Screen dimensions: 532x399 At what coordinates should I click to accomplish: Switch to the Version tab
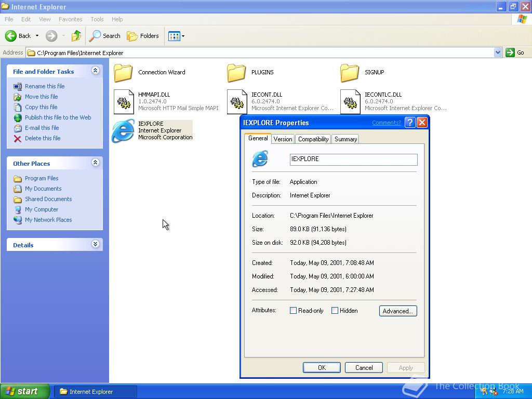[x=283, y=139]
